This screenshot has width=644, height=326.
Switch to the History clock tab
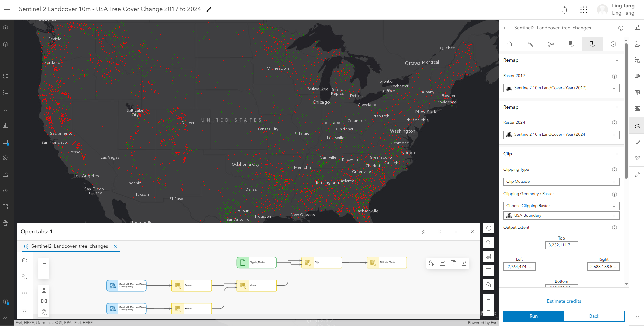point(613,44)
